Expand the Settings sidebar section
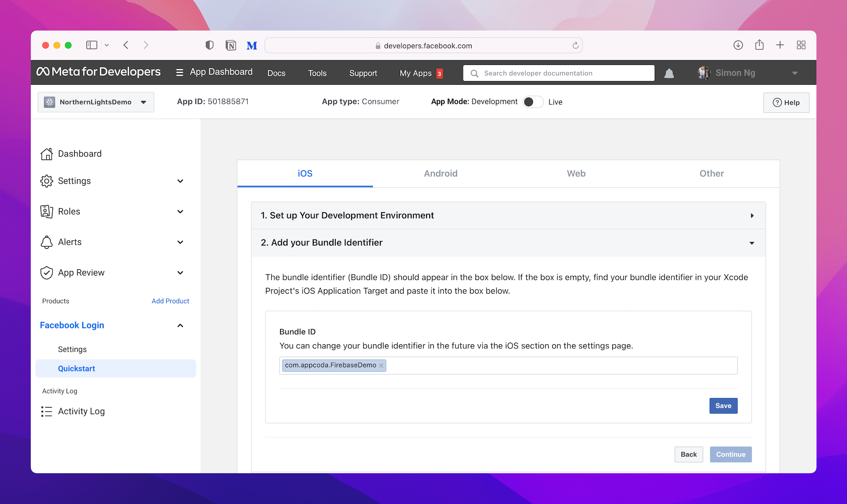 tap(180, 181)
